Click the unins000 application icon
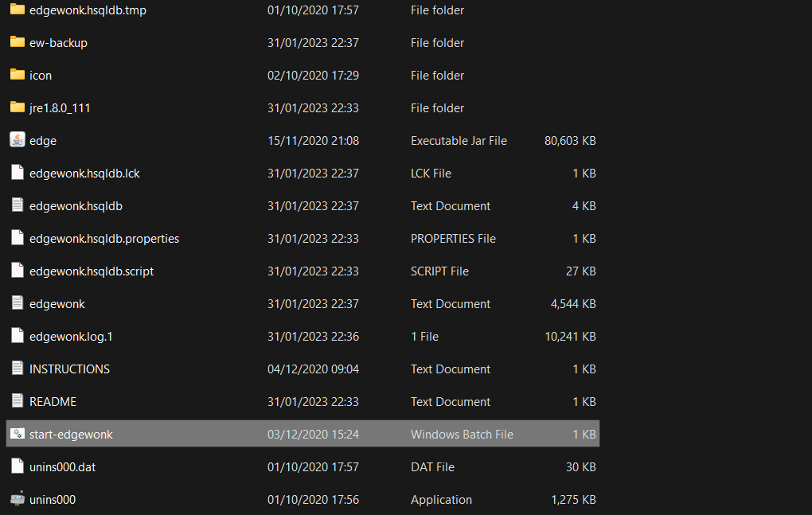812x515 pixels. (x=18, y=499)
